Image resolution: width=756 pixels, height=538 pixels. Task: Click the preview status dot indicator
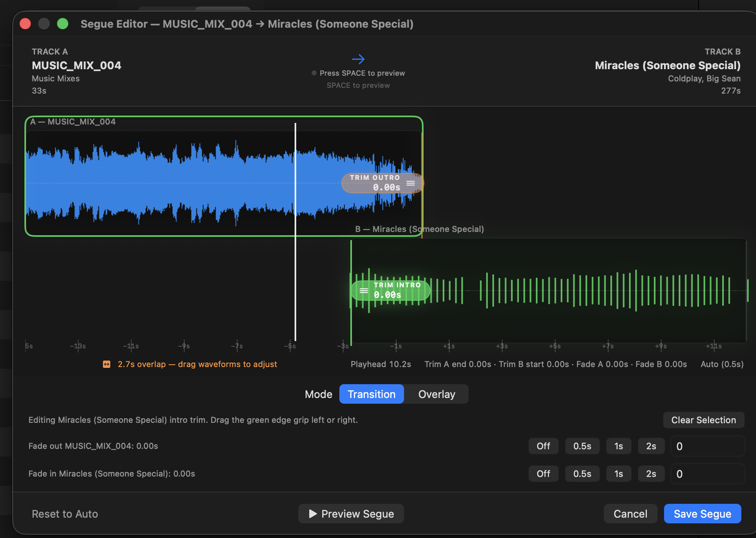click(x=314, y=73)
